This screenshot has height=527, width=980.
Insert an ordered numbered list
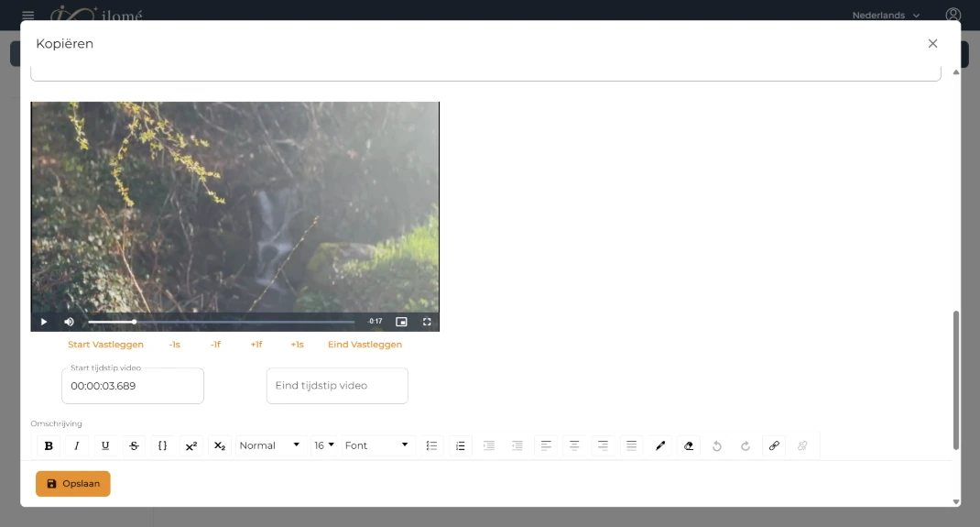[x=461, y=445]
